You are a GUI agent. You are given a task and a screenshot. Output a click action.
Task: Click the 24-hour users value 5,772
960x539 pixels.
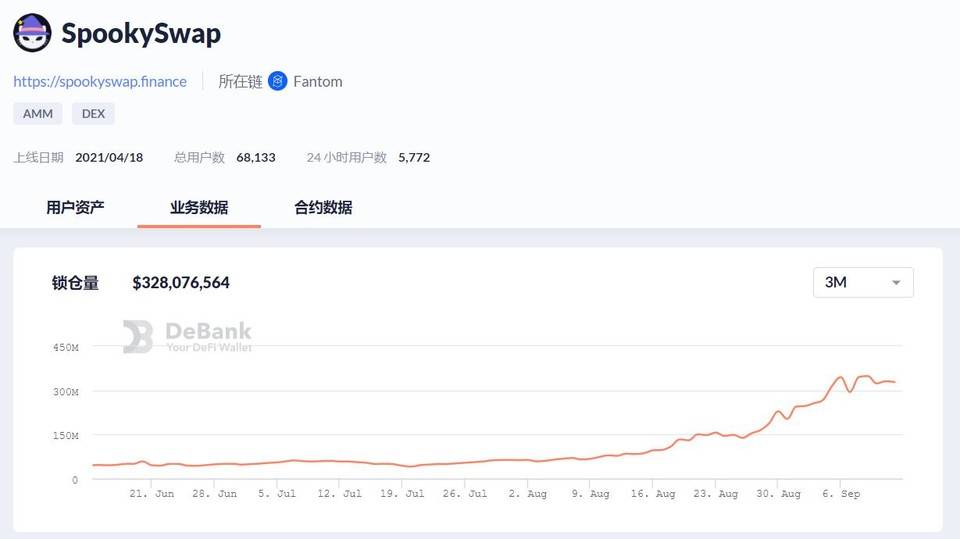414,157
